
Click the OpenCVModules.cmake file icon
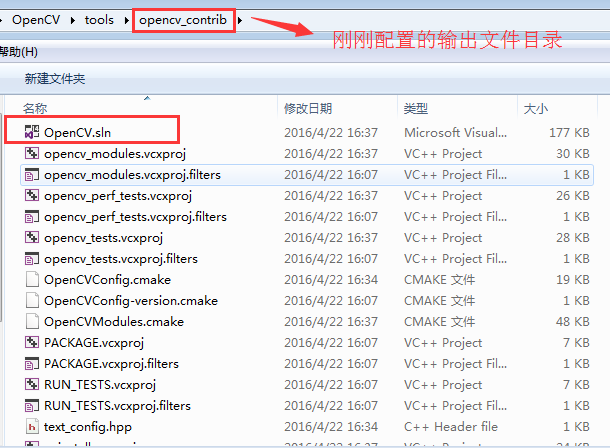[32, 321]
